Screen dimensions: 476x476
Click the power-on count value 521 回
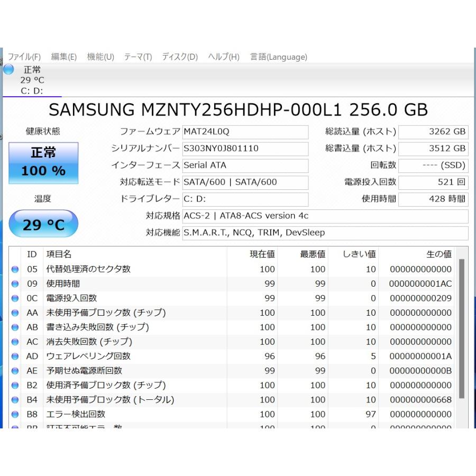[x=434, y=182]
